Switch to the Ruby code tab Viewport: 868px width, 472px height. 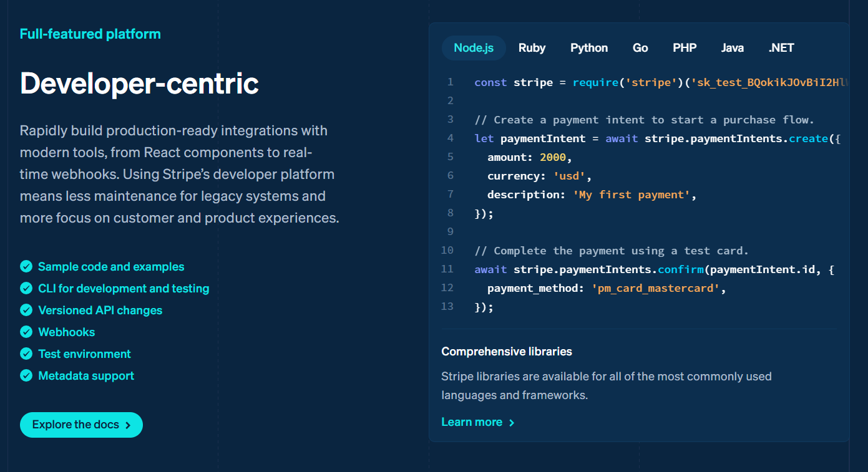coord(532,48)
